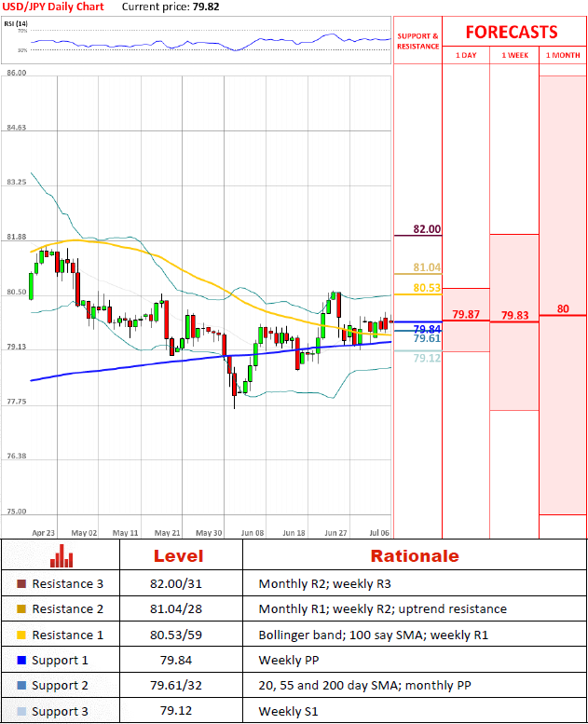Screen dimensions: 588x724
Task: Click the May 21 date axis label
Action: (x=167, y=533)
